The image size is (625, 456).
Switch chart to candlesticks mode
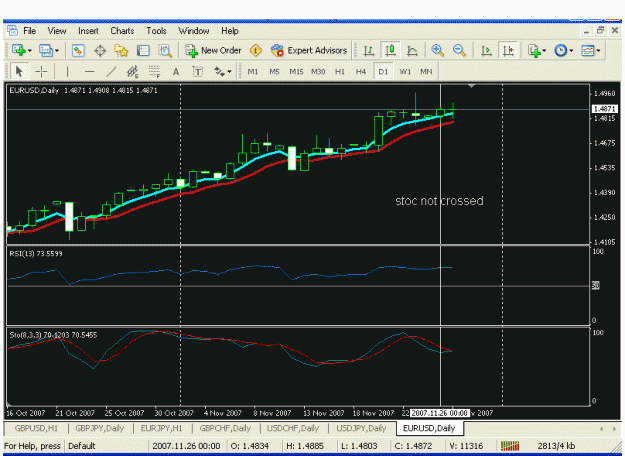391,51
